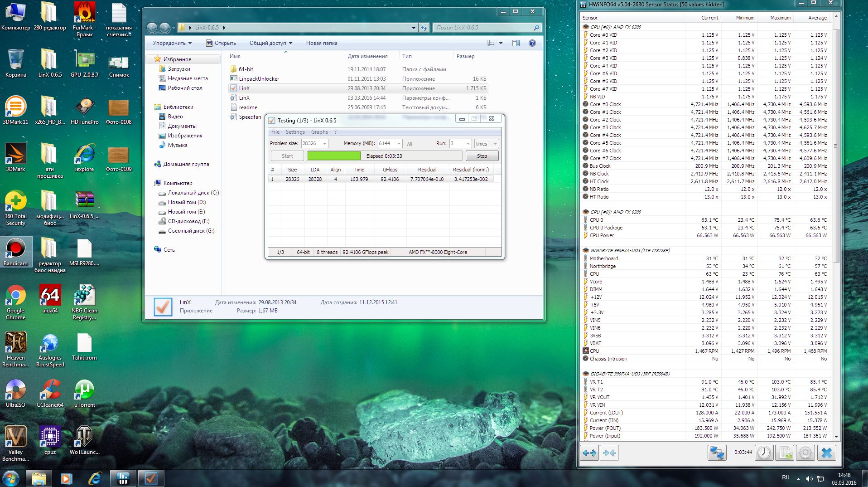This screenshot has width=868, height=487.
Task: Launch Heaven Benchmark shortcut
Action: (x=15, y=349)
